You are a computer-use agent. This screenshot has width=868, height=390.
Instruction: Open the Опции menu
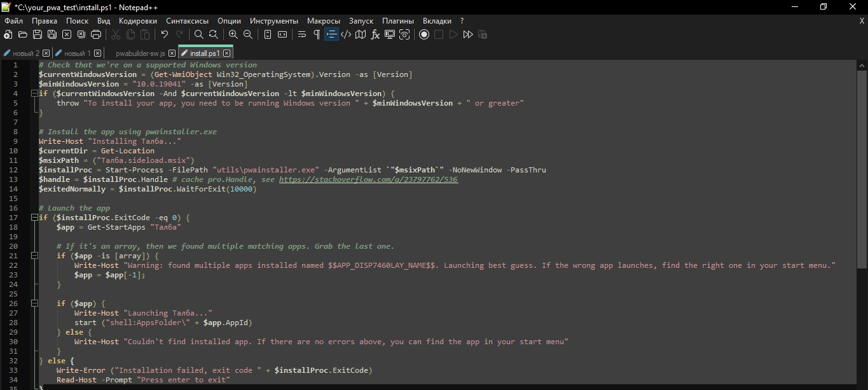point(229,21)
